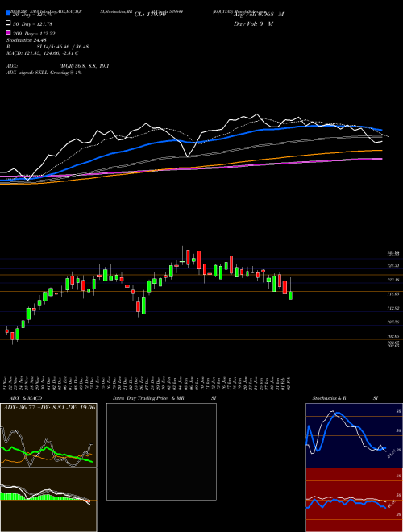This screenshot has width=403, height=532.
Task: Click the '112.92' price axis label
Action: 393,308
